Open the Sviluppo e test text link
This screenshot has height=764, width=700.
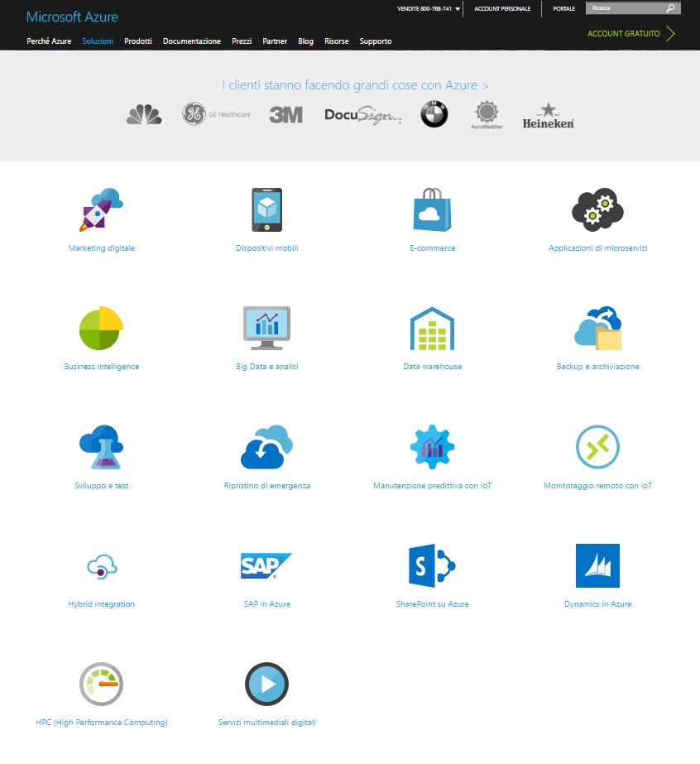tap(101, 486)
